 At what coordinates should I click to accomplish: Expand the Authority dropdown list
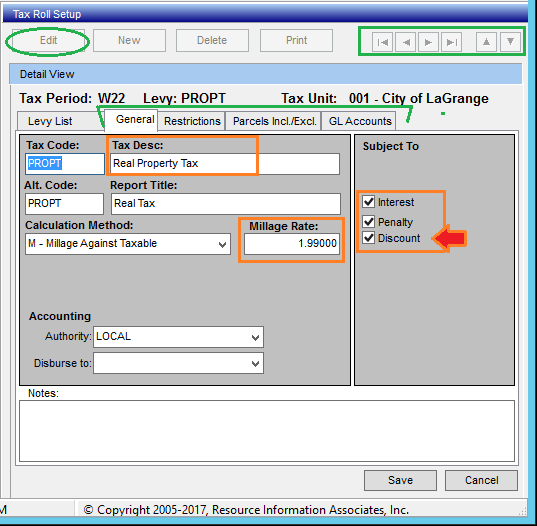coord(178,337)
